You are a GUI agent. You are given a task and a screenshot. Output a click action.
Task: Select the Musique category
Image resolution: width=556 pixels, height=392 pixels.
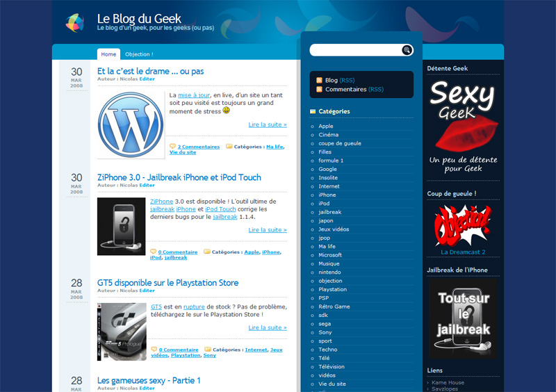coord(329,263)
